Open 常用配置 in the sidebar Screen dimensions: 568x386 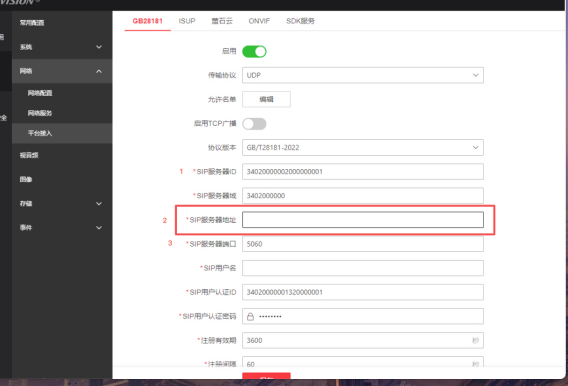pyautogui.click(x=62, y=23)
